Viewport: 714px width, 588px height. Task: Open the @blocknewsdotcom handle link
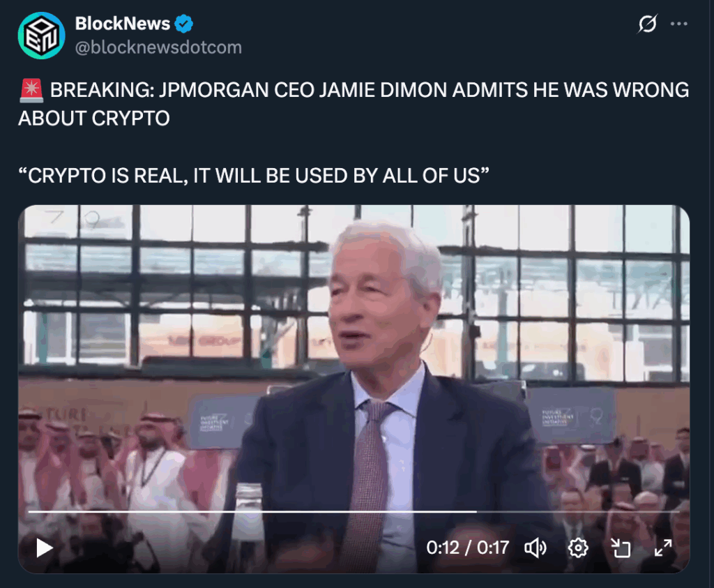[158, 47]
